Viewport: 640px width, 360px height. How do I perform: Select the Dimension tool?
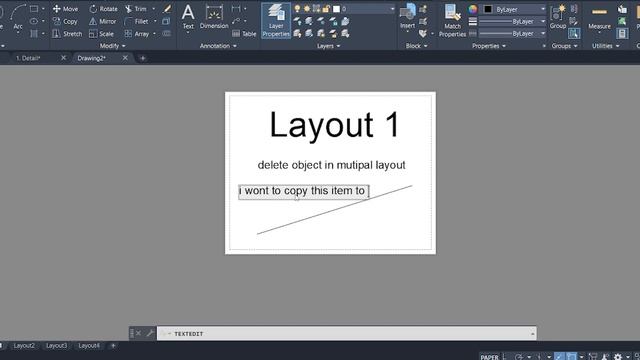coord(214,17)
